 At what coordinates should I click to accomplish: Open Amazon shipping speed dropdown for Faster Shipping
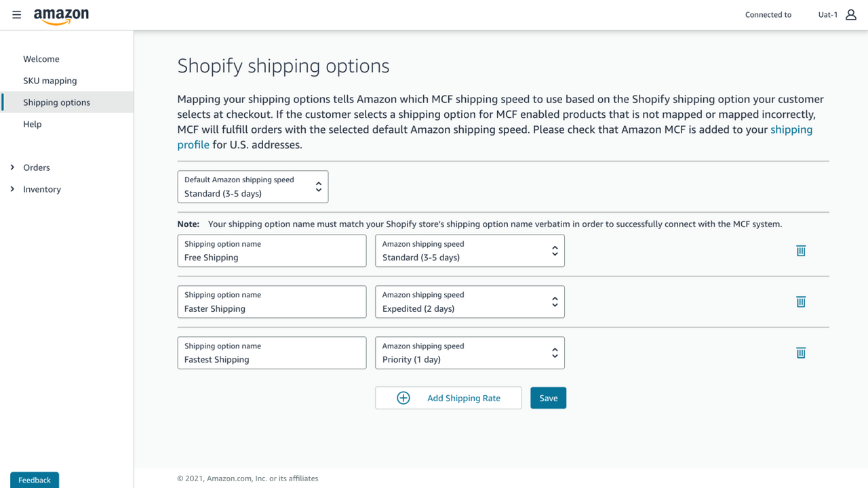click(x=470, y=302)
